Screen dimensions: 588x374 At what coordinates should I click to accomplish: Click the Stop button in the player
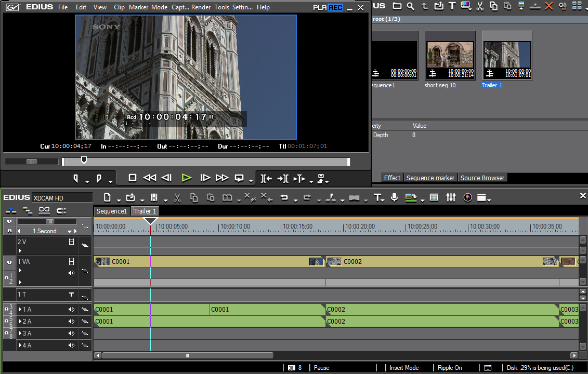pyautogui.click(x=133, y=178)
